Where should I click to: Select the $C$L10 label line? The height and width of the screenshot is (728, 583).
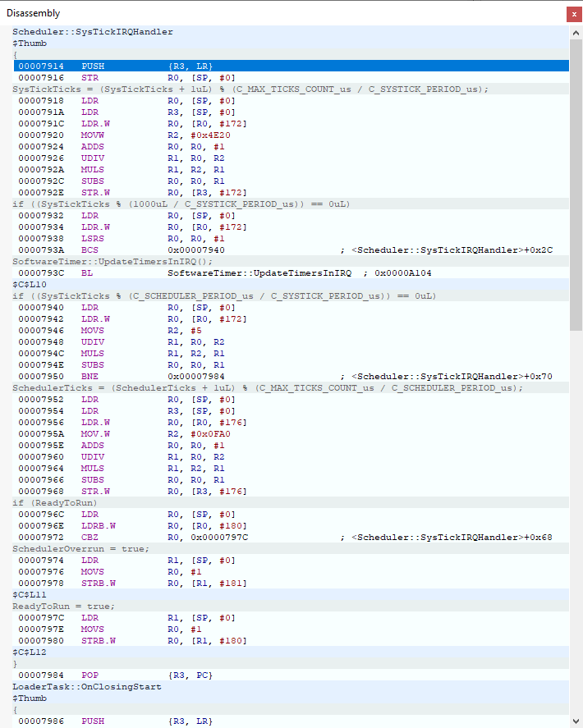pos(291,284)
